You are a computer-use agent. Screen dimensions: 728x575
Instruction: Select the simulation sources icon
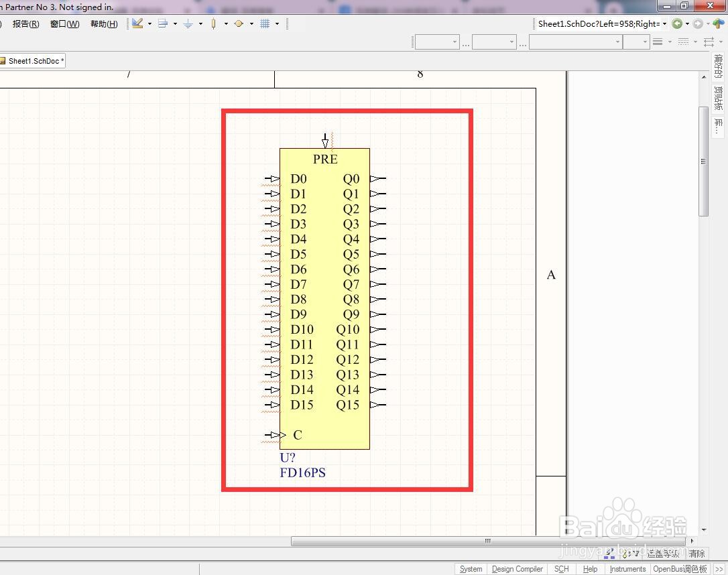coord(239,23)
